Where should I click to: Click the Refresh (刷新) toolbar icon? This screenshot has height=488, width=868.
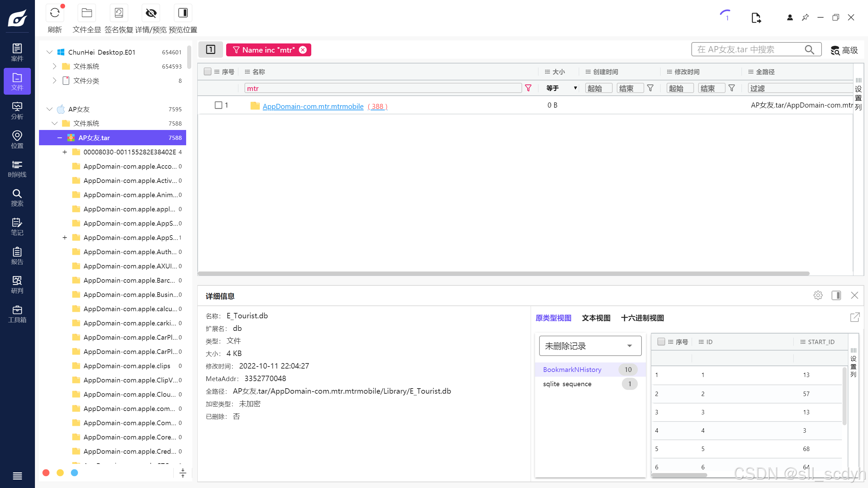(x=55, y=13)
